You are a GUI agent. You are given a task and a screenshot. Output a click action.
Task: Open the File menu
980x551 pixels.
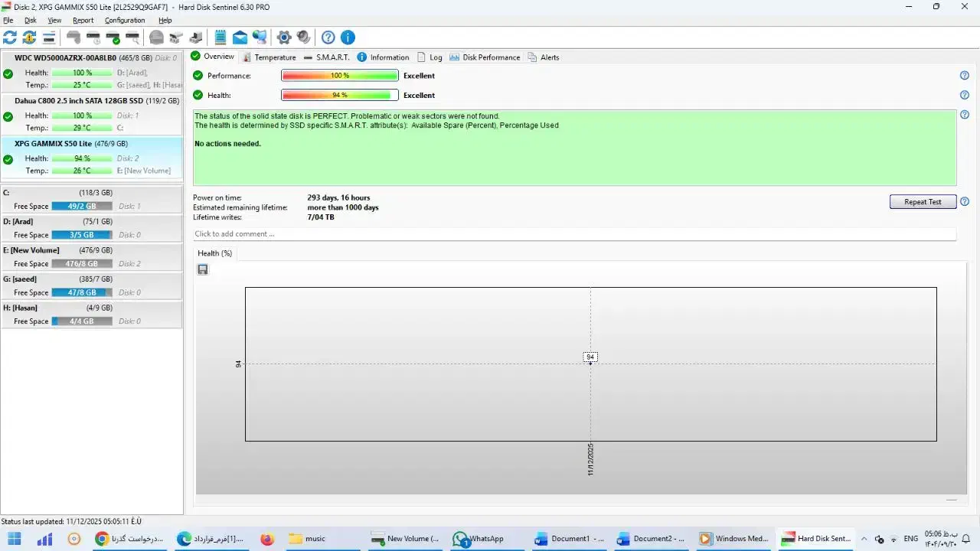click(8, 21)
